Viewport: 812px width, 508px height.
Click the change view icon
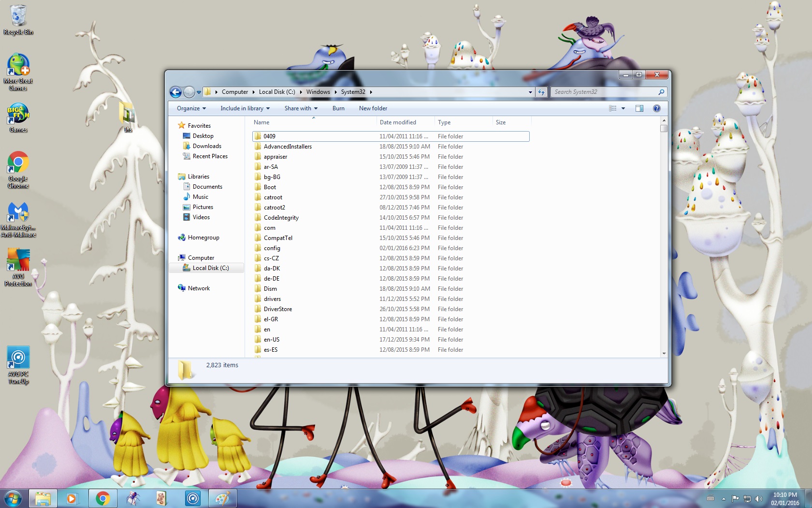(x=613, y=108)
